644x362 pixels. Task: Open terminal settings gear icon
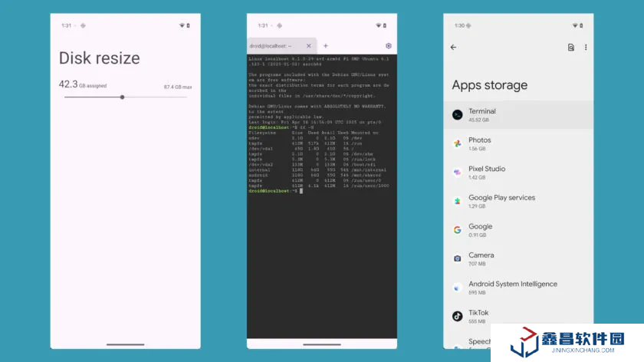click(x=389, y=46)
